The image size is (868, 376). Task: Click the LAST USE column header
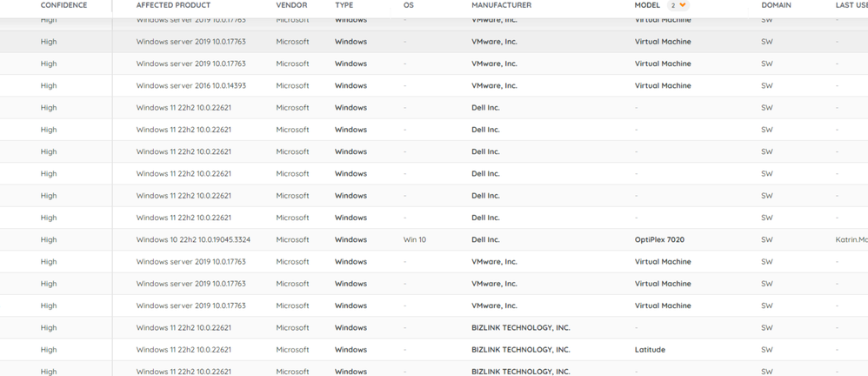851,5
